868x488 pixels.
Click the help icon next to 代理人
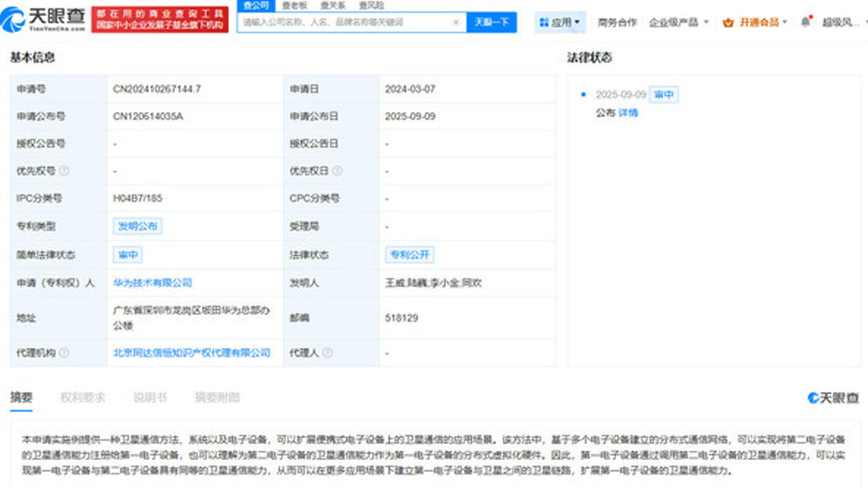point(327,352)
